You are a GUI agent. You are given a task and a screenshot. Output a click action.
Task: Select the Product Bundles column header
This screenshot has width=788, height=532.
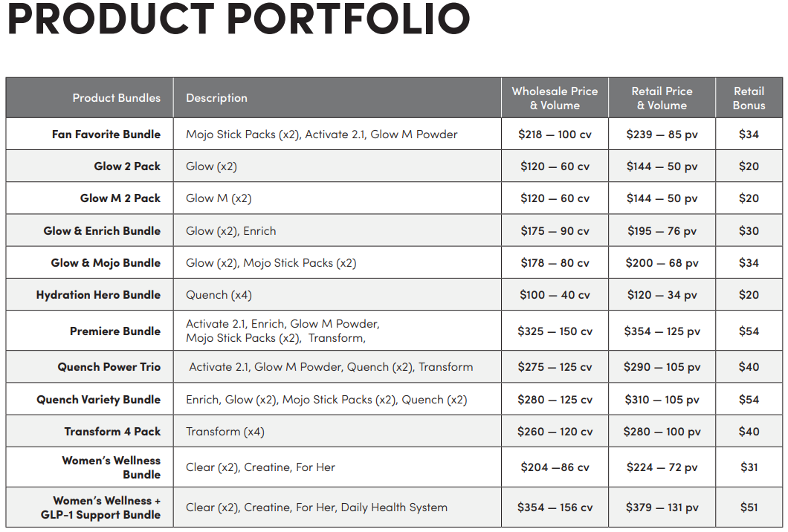(x=116, y=98)
